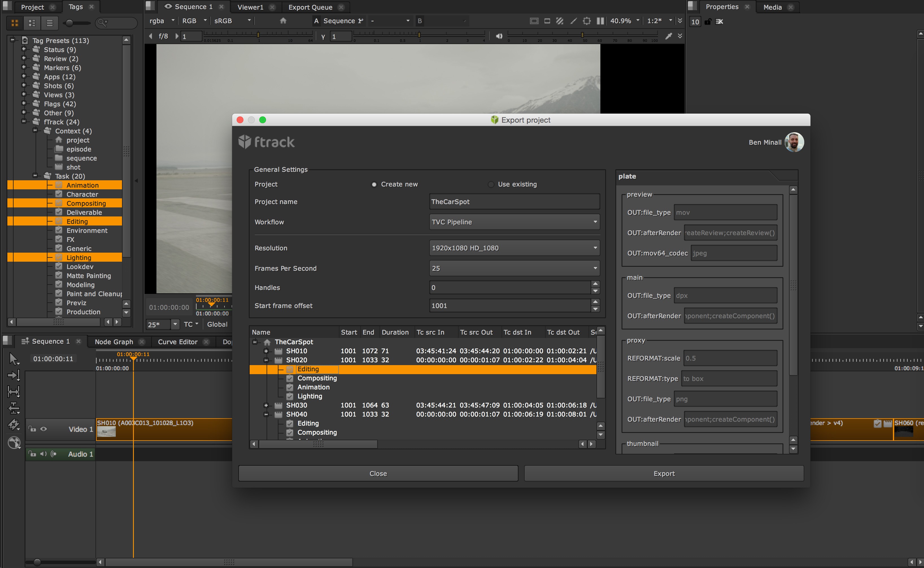Open the Workflow TVC Pipeline dropdown
The image size is (924, 568).
pos(514,222)
